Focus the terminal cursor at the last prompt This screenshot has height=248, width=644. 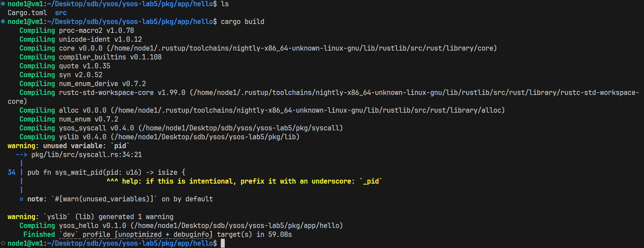[x=223, y=243]
